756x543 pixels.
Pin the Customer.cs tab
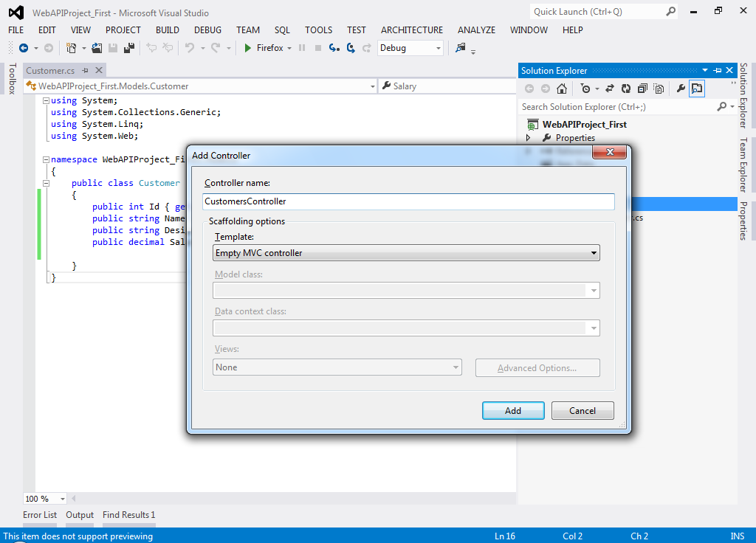[86, 70]
